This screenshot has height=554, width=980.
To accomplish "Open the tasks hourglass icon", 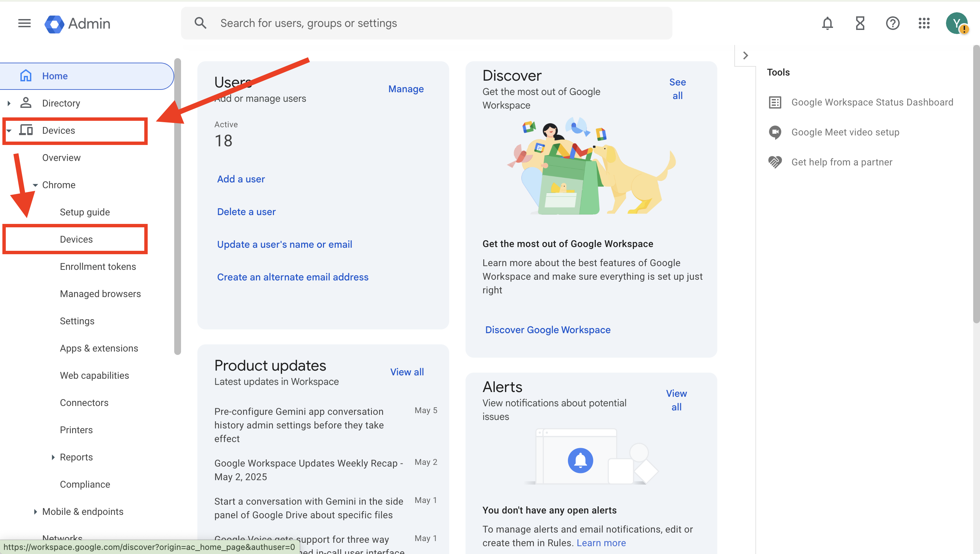I will [860, 23].
